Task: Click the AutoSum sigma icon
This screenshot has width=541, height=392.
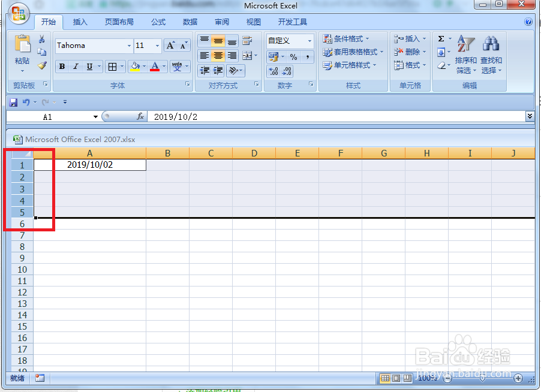Action: 441,38
